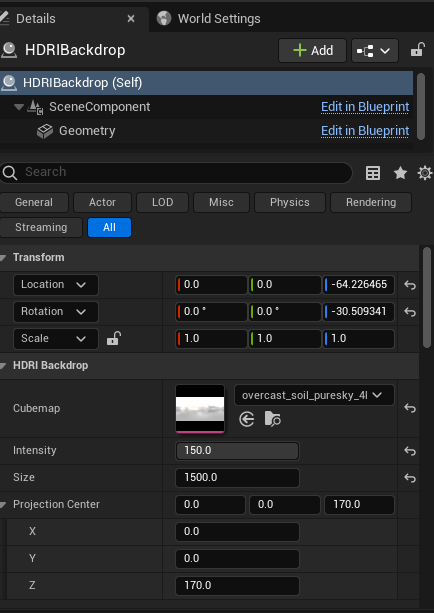Click Location Y value field
Screen dimensions: 434x613
click(x=285, y=285)
